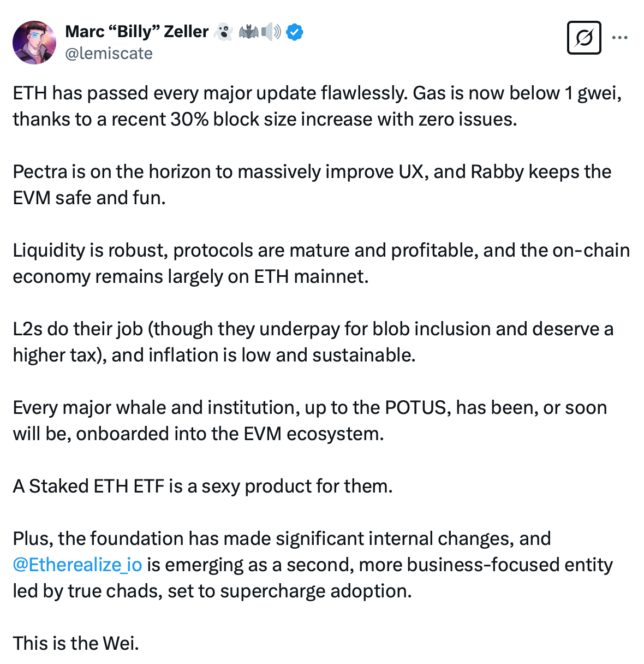The width and height of the screenshot is (644, 664).
Task: Open the three-dot more options menu
Action: [x=619, y=38]
